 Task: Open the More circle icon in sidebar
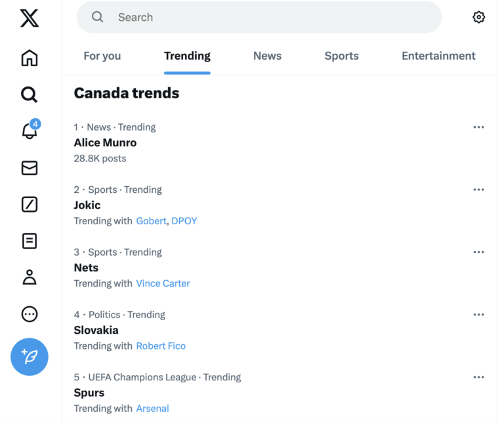pyautogui.click(x=30, y=314)
